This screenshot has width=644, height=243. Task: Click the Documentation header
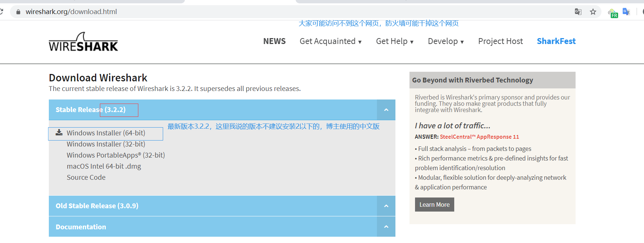[x=222, y=227]
